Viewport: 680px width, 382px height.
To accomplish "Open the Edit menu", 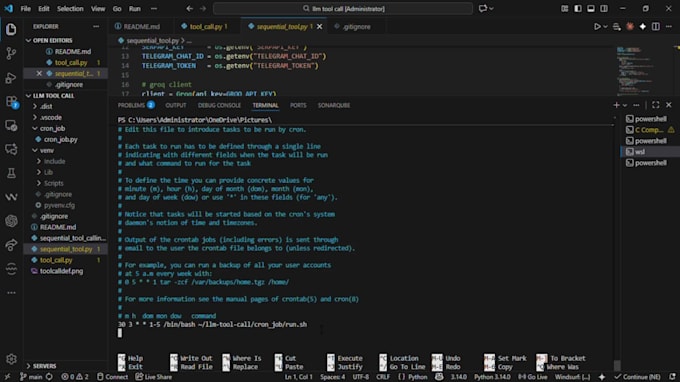I will pos(44,9).
